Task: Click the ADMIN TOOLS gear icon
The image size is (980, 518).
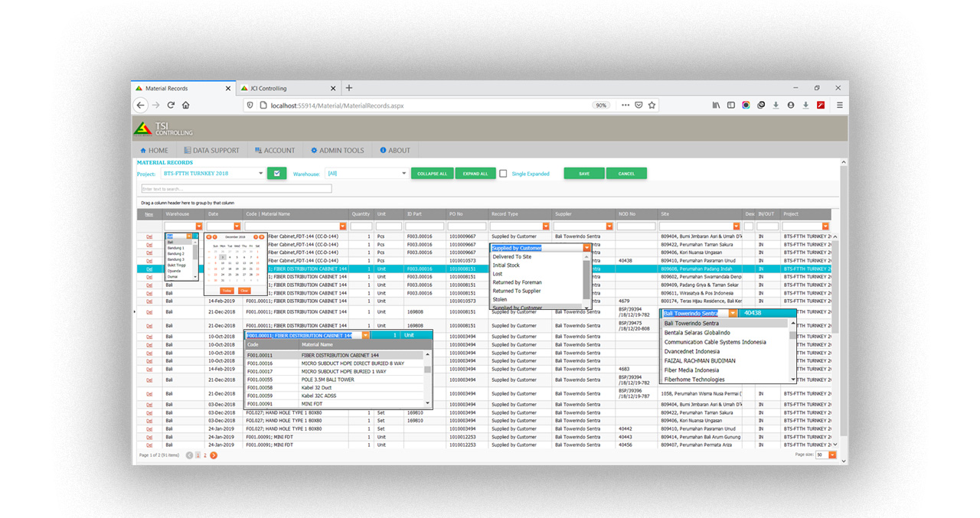Action: tap(313, 150)
